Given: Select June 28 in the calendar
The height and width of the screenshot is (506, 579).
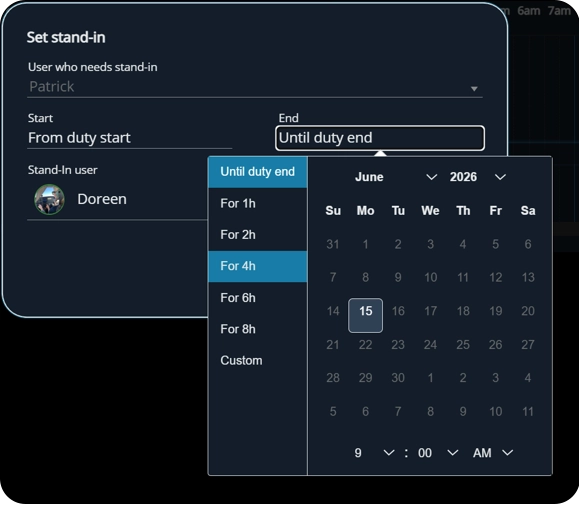Looking at the screenshot, I should pyautogui.click(x=333, y=378).
